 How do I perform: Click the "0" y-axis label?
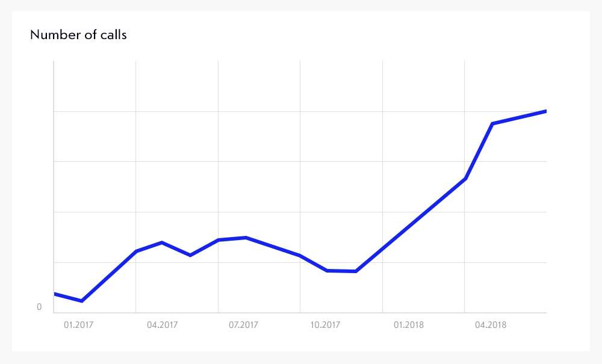[x=40, y=307]
